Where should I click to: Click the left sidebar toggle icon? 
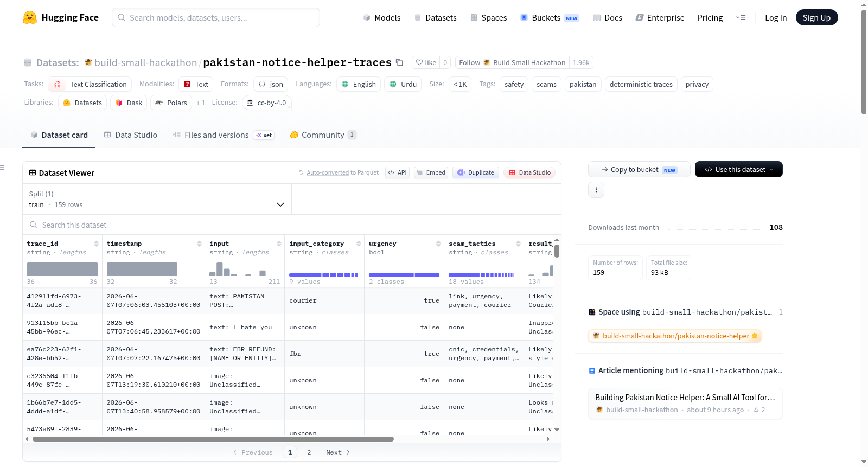pyautogui.click(x=2, y=168)
